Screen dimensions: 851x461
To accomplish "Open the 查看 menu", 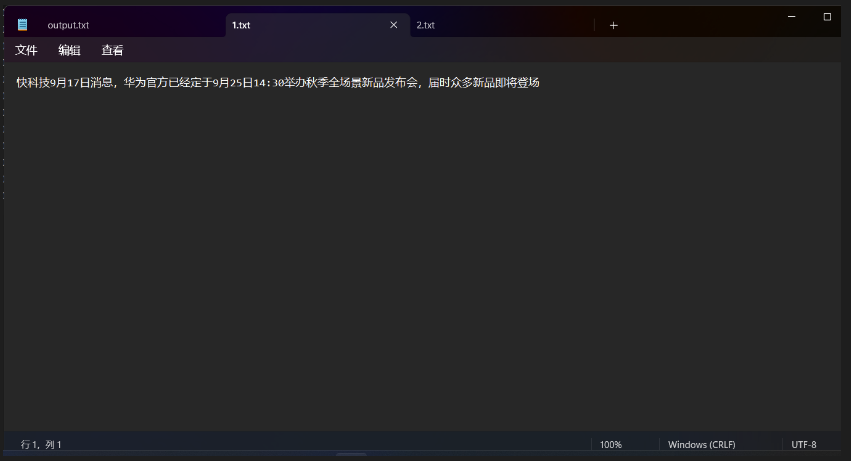I will [x=112, y=50].
